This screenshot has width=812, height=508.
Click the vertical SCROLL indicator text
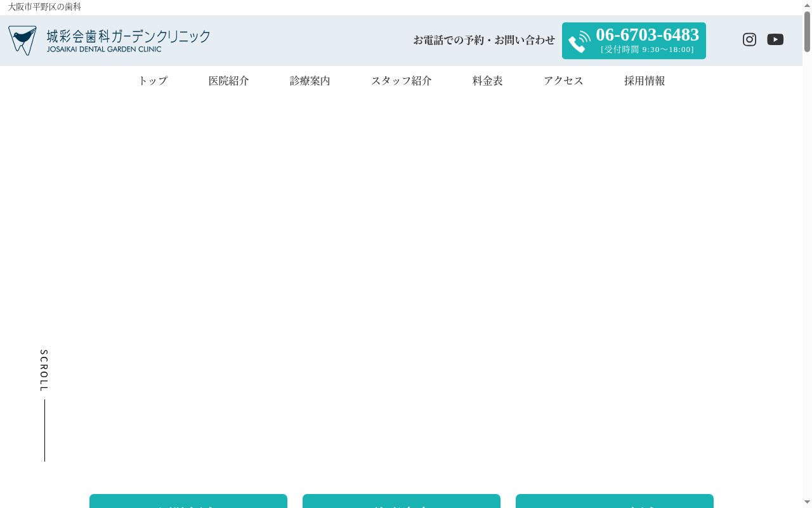[x=44, y=370]
